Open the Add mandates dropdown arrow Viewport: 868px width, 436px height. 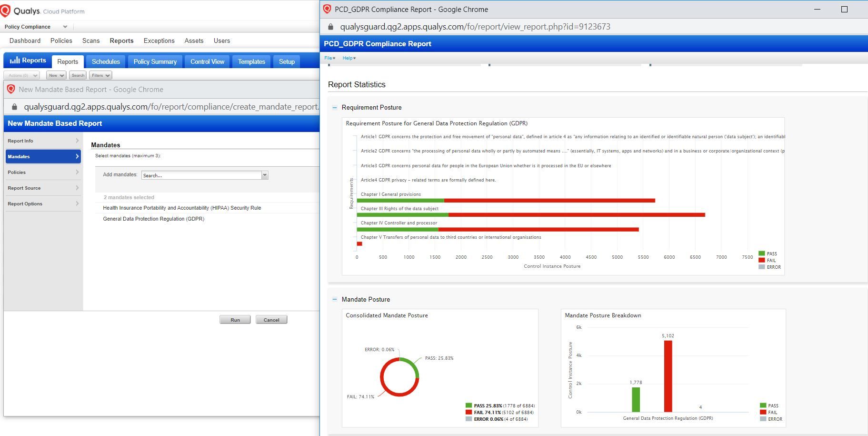click(x=265, y=175)
